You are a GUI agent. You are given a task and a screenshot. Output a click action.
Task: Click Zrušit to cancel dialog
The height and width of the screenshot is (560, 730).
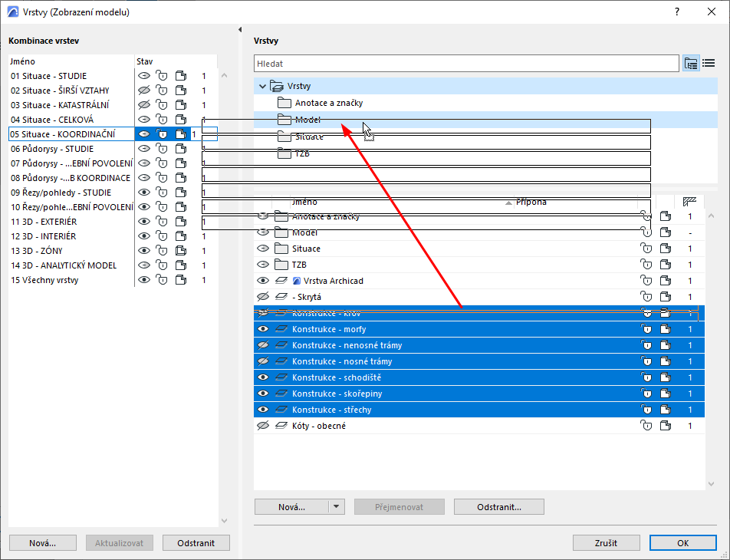(606, 543)
